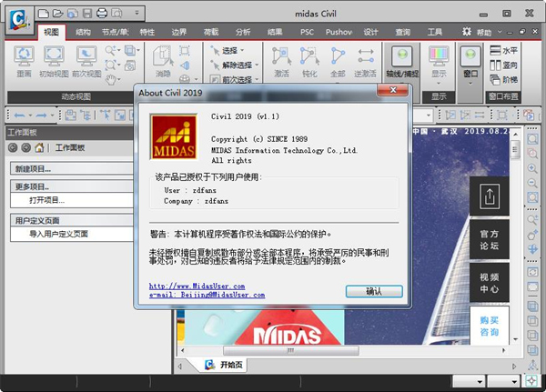Arrange windows with 竖向 vertical
Screen dimensions: 546x392
(503, 65)
